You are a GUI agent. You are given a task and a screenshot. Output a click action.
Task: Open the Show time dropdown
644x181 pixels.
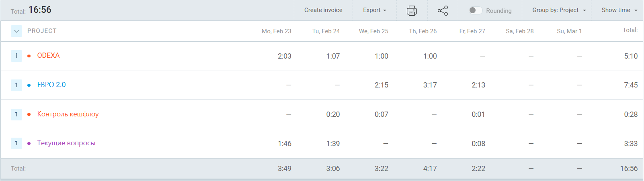[619, 10]
